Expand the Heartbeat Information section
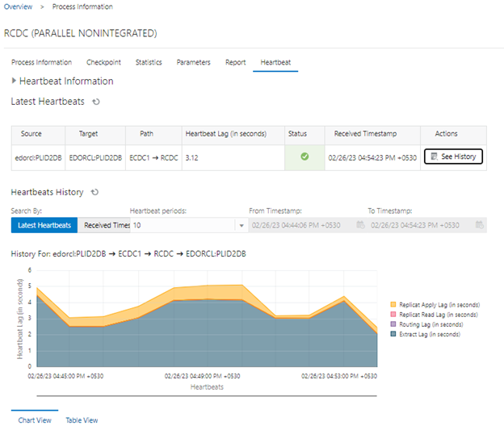504x430 pixels. click(15, 81)
